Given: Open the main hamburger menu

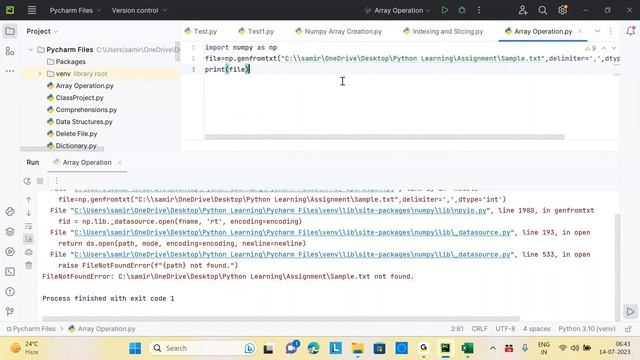Looking at the screenshot, I should (32, 10).
